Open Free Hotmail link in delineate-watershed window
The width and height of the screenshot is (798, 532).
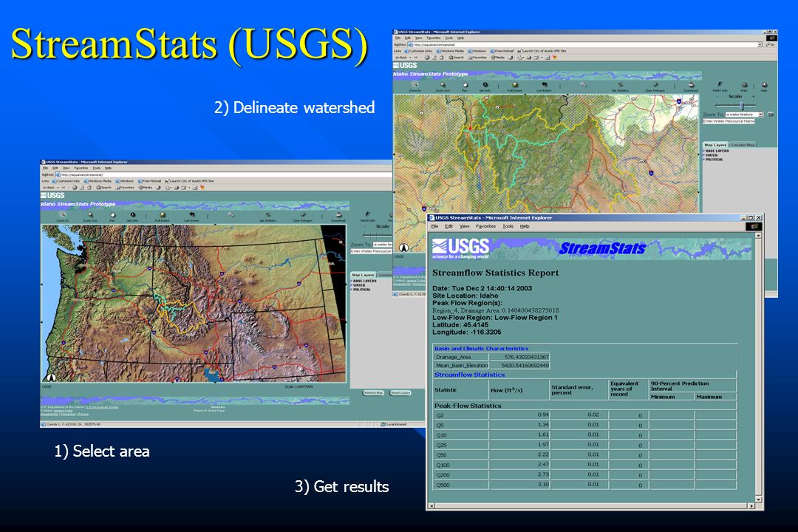(x=502, y=51)
